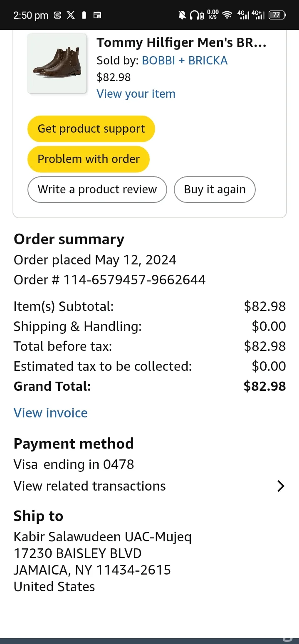Tap the battery level indicator
This screenshot has height=644, width=299.
tap(277, 15)
